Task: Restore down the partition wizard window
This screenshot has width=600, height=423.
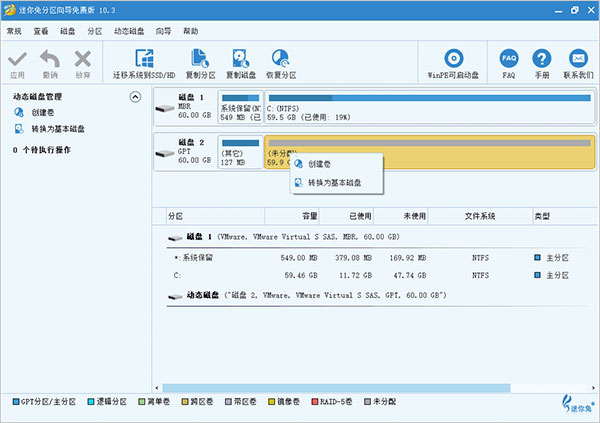Action: pyautogui.click(x=575, y=10)
